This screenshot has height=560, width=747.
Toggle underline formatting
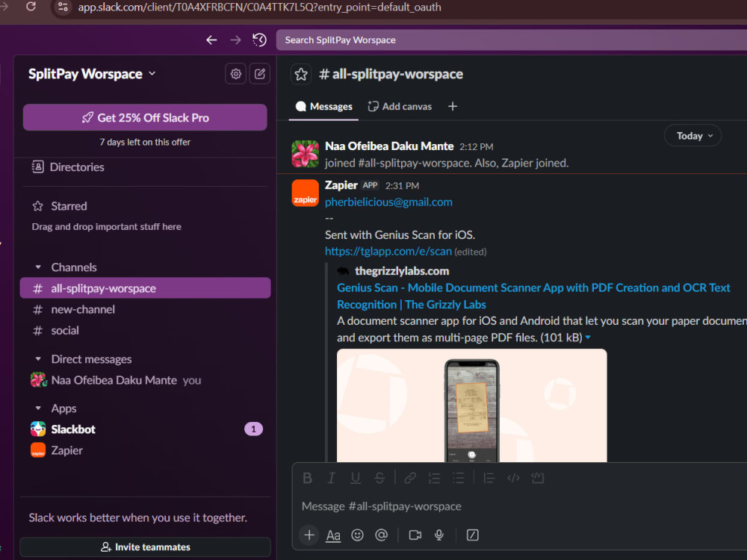point(356,478)
